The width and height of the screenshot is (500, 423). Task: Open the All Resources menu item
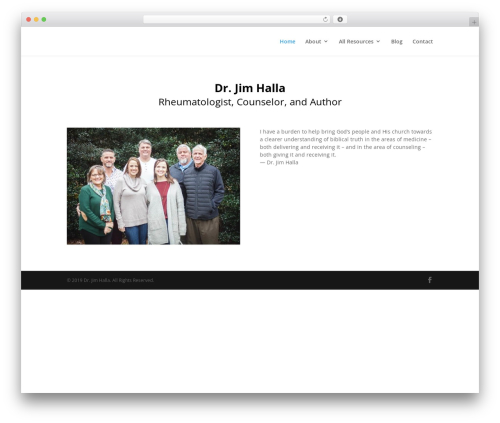[x=356, y=42]
